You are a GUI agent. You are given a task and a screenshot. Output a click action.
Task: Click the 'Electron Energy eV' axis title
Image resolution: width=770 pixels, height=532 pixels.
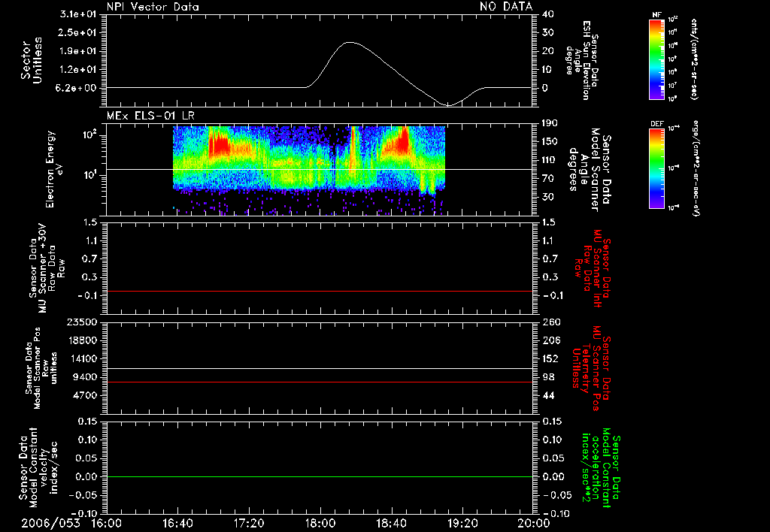pos(53,169)
